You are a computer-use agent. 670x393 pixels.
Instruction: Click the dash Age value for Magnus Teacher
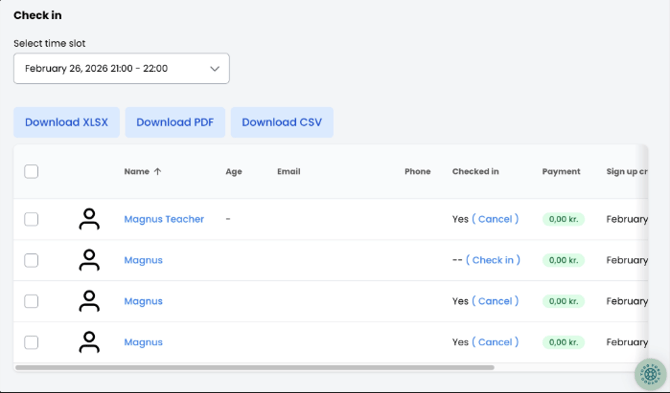tap(228, 219)
